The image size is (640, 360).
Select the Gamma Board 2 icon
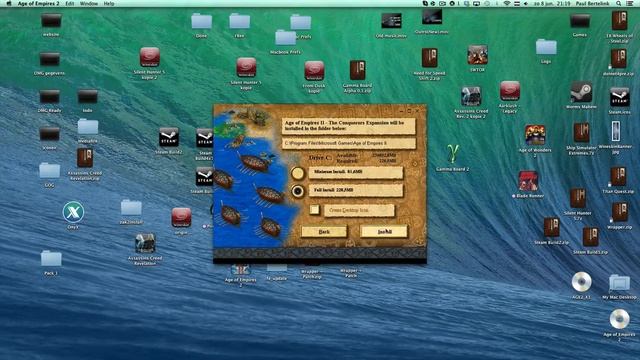pos(452,154)
